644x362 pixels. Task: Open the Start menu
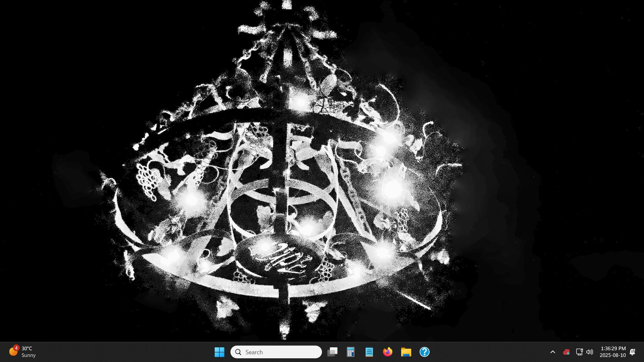220,352
